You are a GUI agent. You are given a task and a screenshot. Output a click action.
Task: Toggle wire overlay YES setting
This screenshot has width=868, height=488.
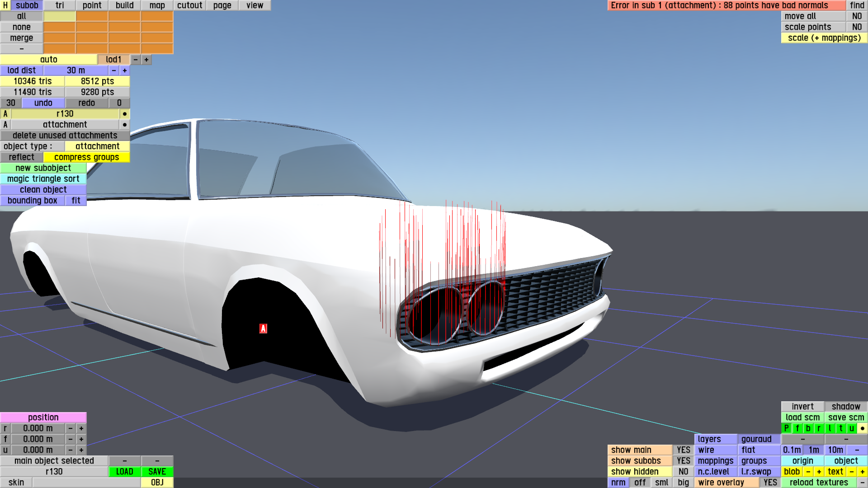tap(770, 483)
